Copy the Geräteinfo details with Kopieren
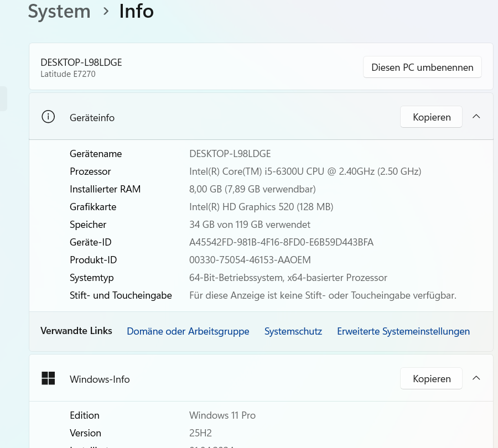The image size is (498, 448). pyautogui.click(x=431, y=117)
